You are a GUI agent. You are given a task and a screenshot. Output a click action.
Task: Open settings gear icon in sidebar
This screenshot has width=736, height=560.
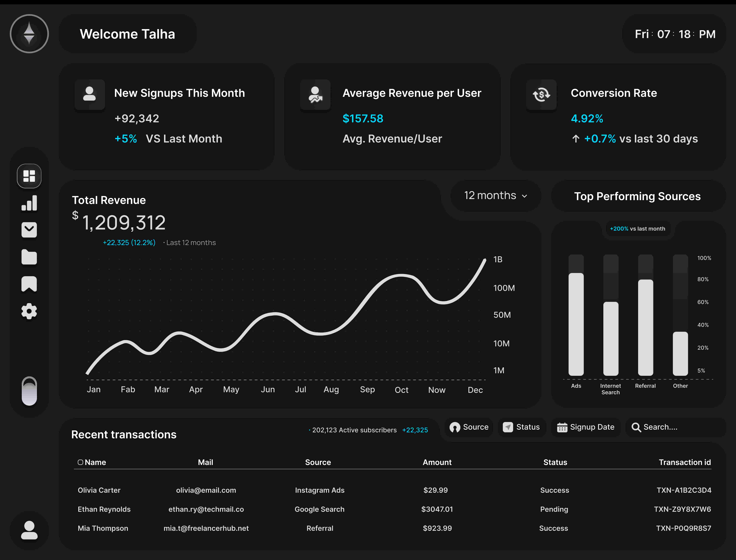pyautogui.click(x=29, y=311)
